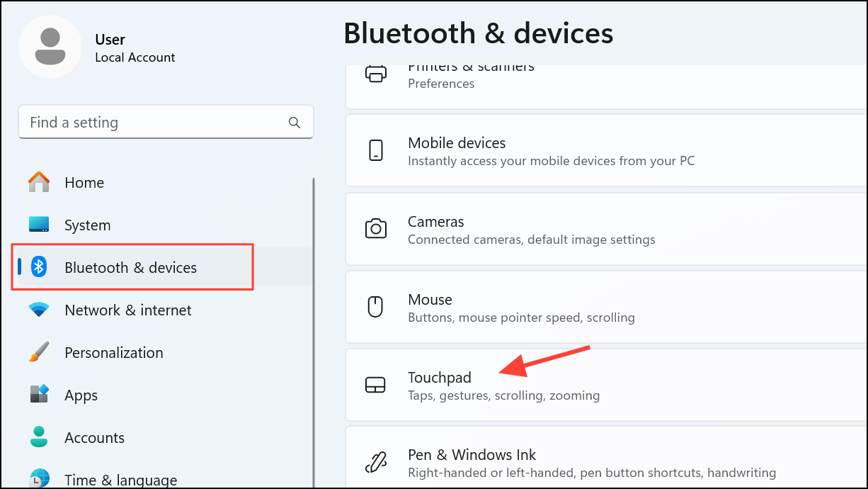868x489 pixels.
Task: Click the Pen & Windows Ink icon
Action: (x=375, y=462)
